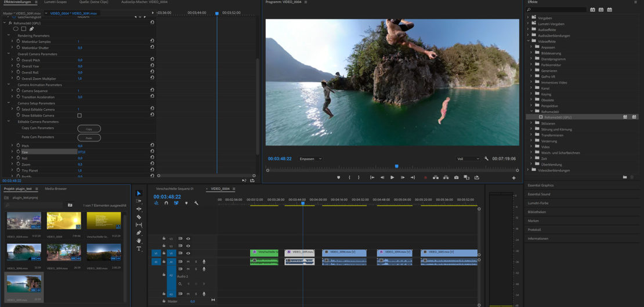Click the Paste button for Cam Parameters

click(89, 138)
